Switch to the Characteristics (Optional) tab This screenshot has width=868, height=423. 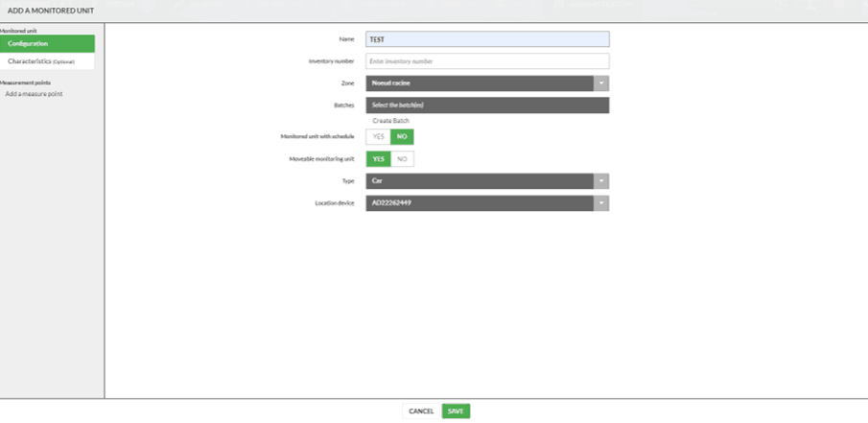pos(47,61)
